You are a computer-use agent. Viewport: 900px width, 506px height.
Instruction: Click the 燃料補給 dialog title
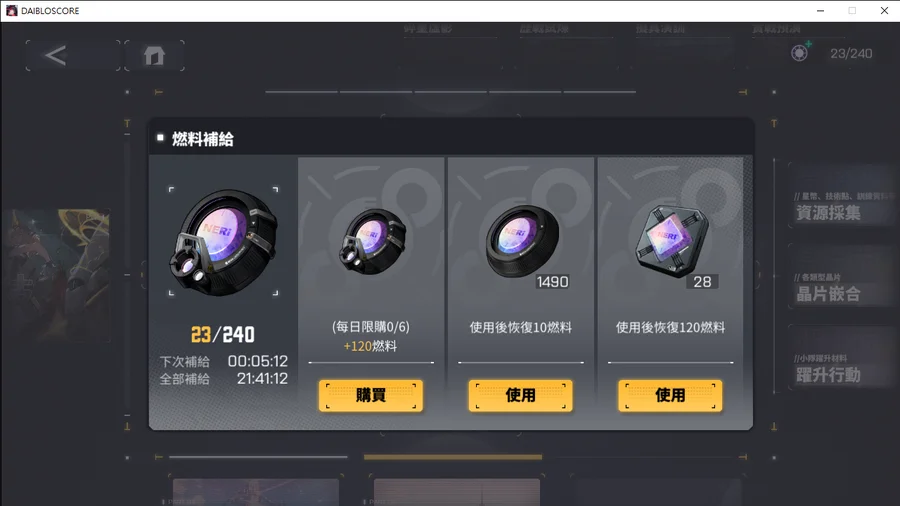point(203,139)
